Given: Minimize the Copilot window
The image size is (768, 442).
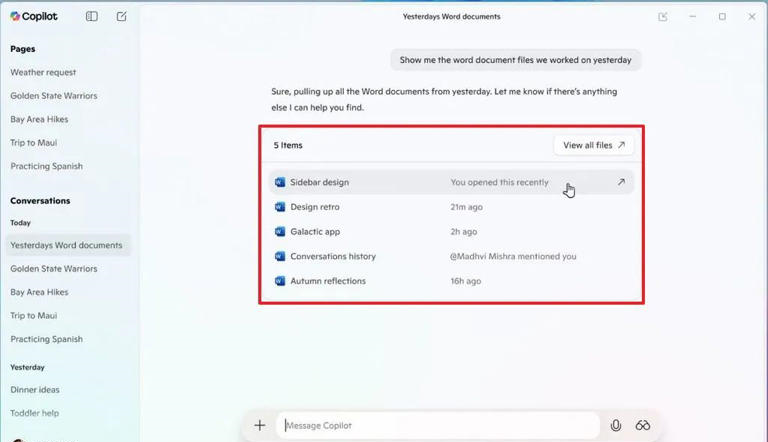Looking at the screenshot, I should [693, 17].
